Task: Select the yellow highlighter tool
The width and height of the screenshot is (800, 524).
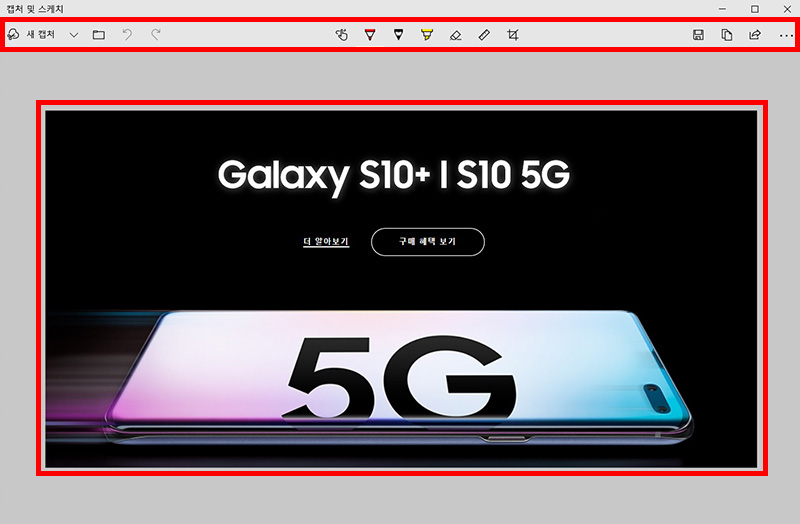Action: click(427, 35)
